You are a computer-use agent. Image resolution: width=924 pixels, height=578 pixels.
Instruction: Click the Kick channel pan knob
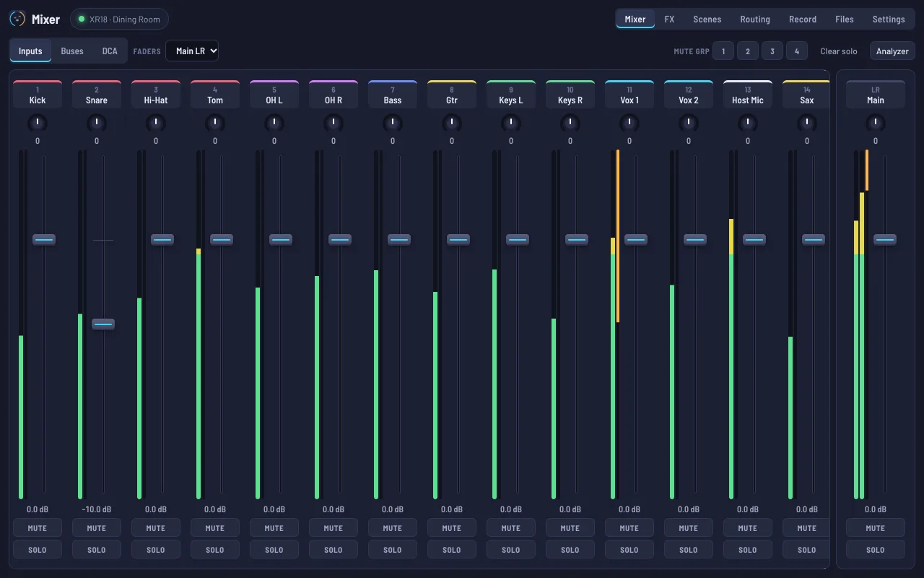[x=38, y=124]
